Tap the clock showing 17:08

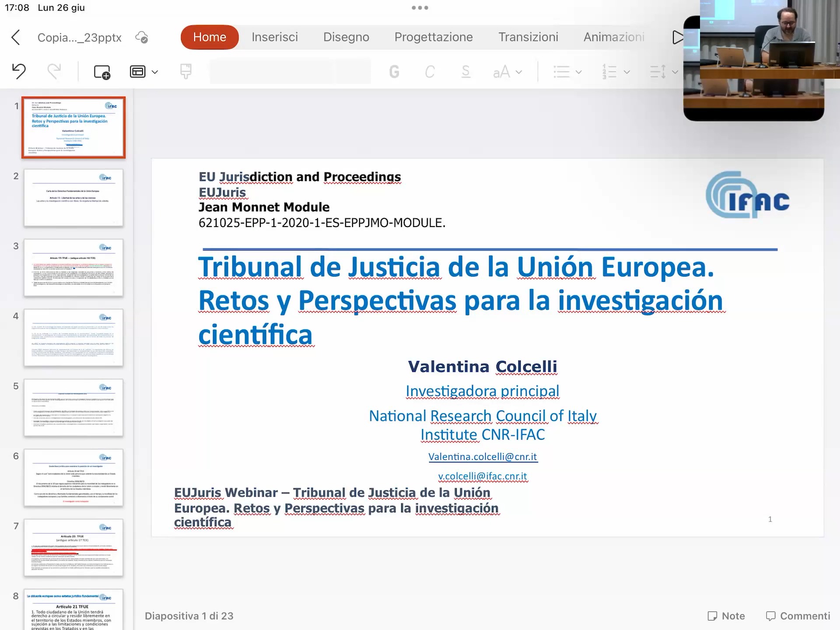(17, 7)
